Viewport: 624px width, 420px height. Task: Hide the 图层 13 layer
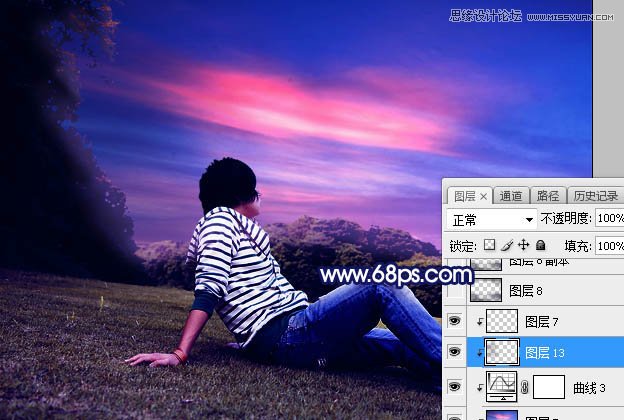(x=455, y=352)
